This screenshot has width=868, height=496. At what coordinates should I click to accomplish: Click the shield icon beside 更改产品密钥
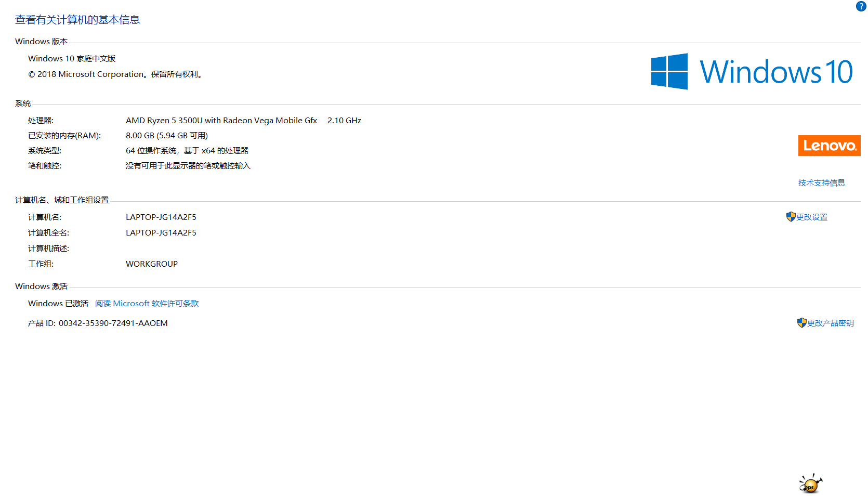pos(801,323)
